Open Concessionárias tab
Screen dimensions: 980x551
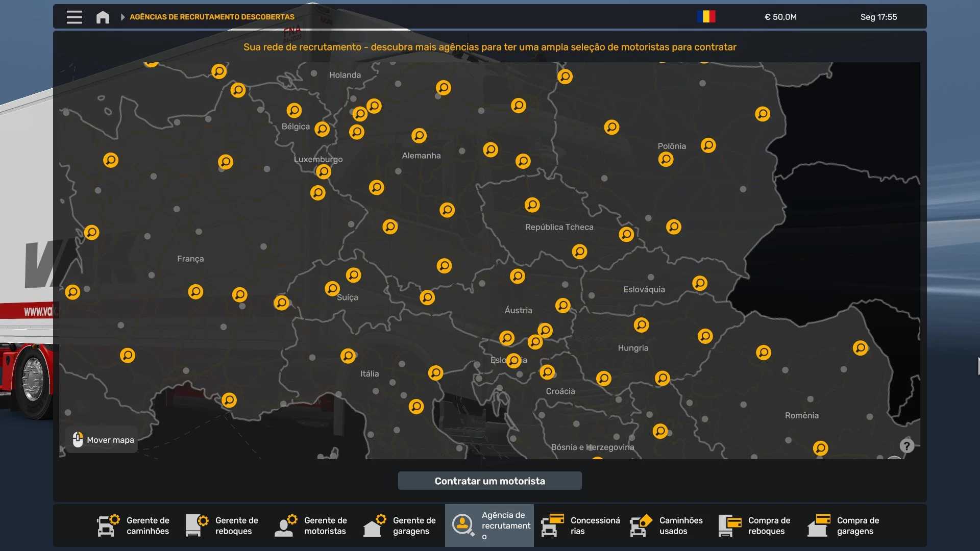[x=581, y=525]
